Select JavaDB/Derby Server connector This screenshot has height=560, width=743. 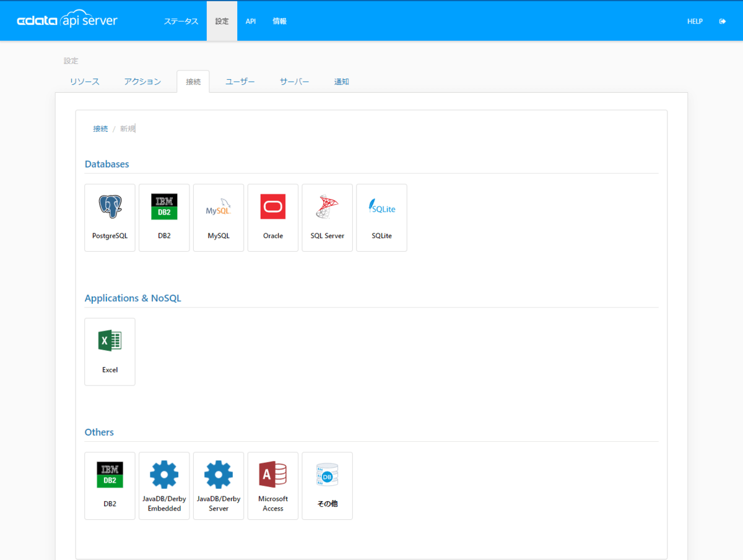219,486
